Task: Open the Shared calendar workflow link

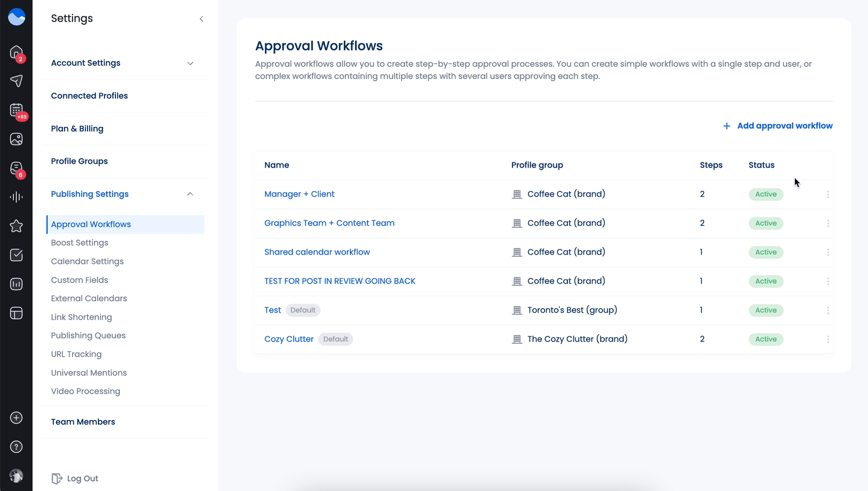Action: pyautogui.click(x=317, y=252)
